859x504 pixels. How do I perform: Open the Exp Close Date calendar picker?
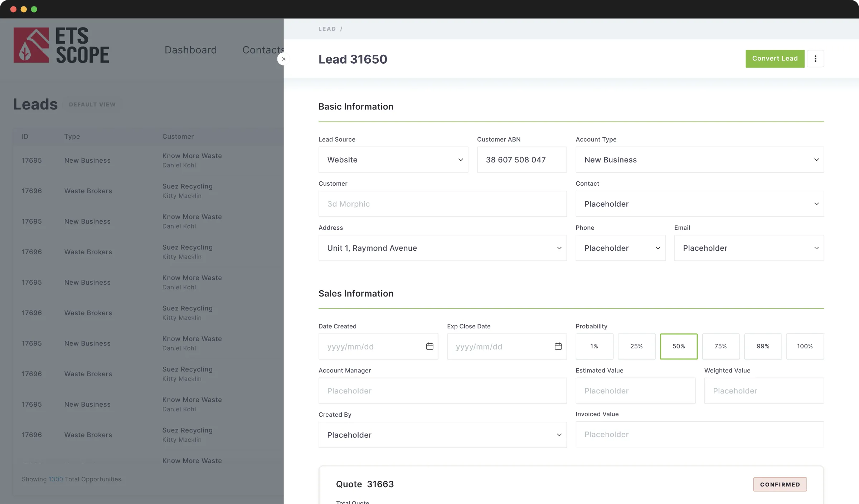(x=558, y=346)
